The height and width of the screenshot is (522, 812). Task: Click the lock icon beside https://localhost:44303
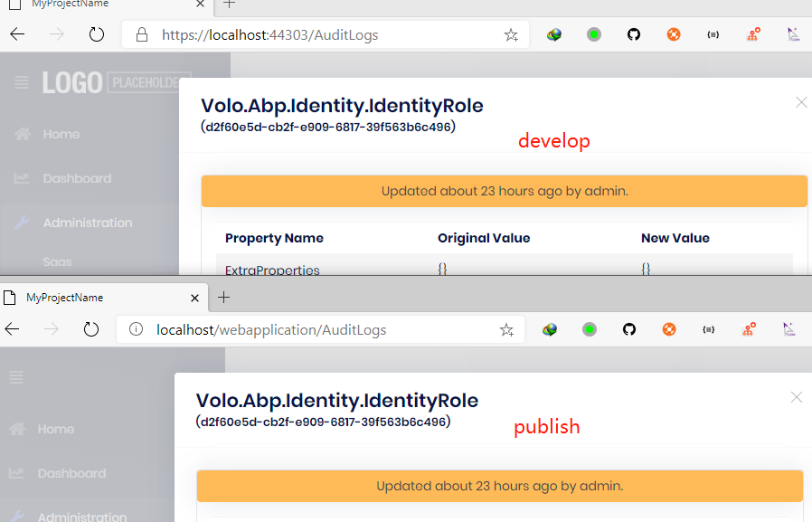pyautogui.click(x=141, y=35)
